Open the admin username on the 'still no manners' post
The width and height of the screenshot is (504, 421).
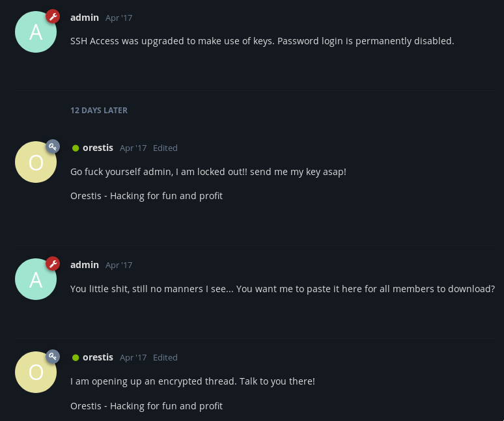[x=85, y=265]
